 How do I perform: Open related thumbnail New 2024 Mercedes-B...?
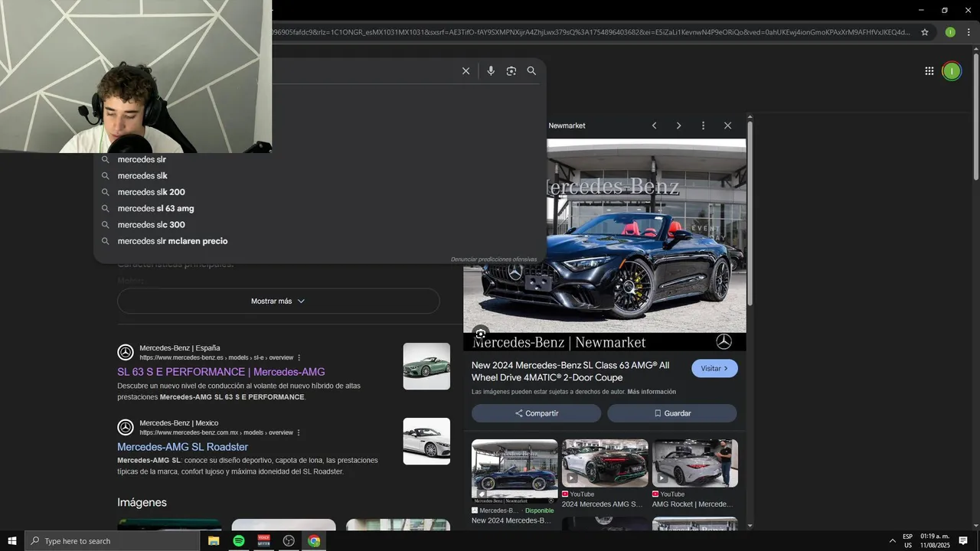[x=514, y=471]
